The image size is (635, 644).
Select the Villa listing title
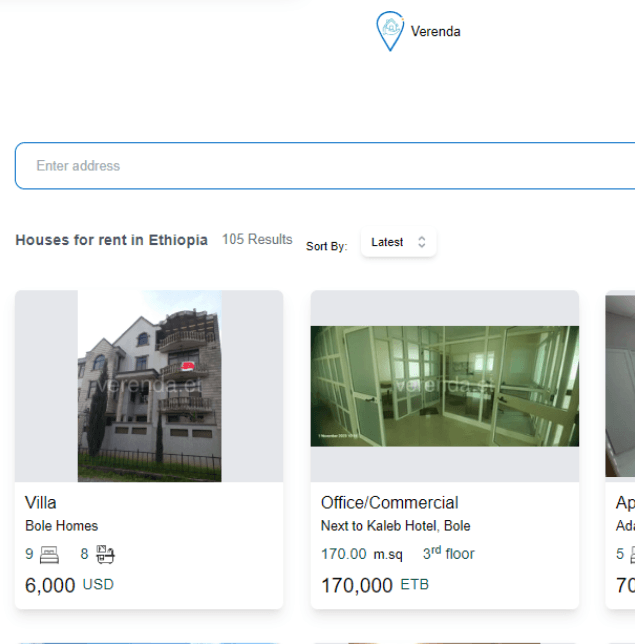pos(41,503)
